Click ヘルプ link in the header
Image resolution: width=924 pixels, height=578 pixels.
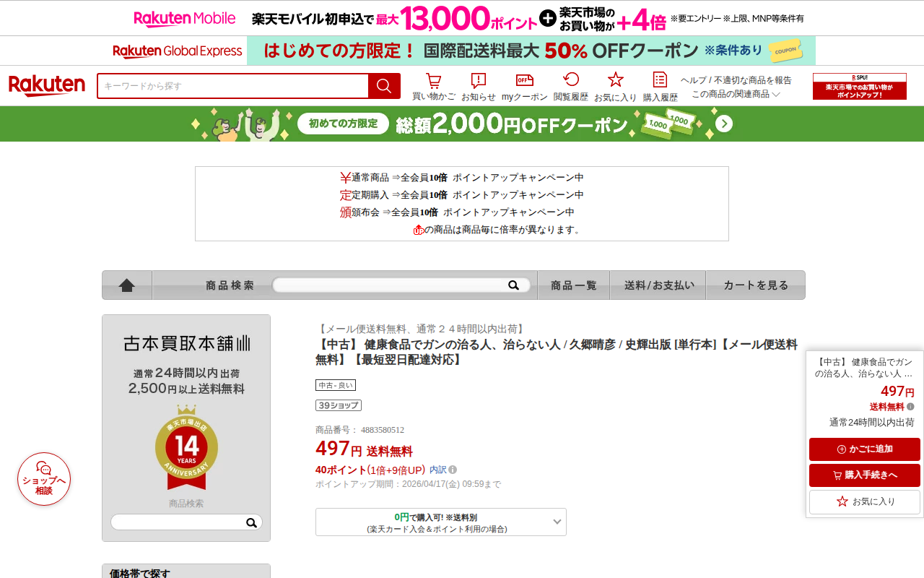tap(693, 80)
